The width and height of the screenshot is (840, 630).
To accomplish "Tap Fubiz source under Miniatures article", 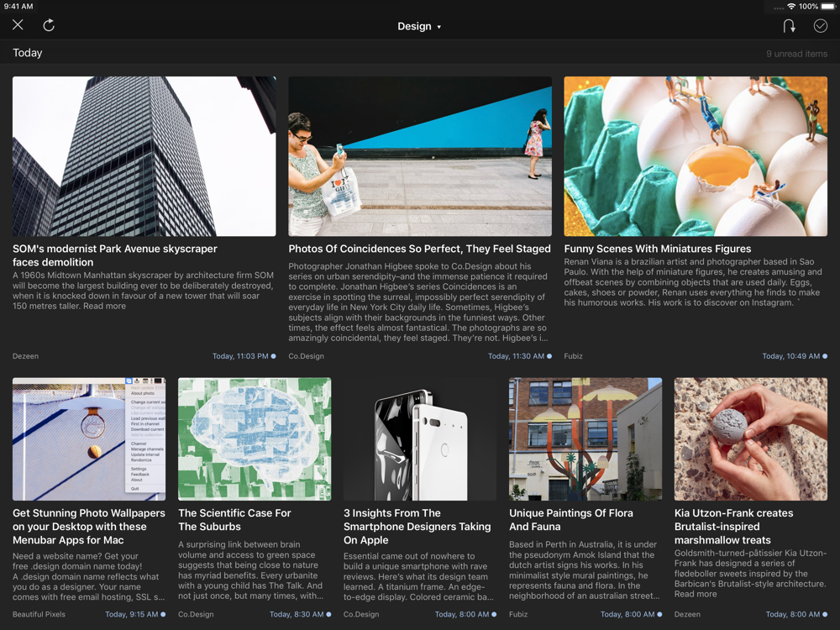I will click(573, 356).
